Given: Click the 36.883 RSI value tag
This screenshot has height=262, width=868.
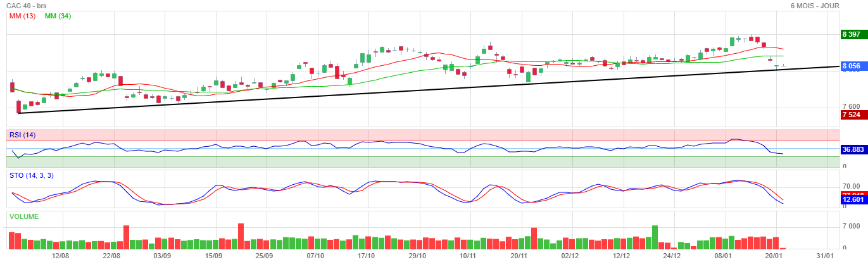Looking at the screenshot, I should [853, 150].
